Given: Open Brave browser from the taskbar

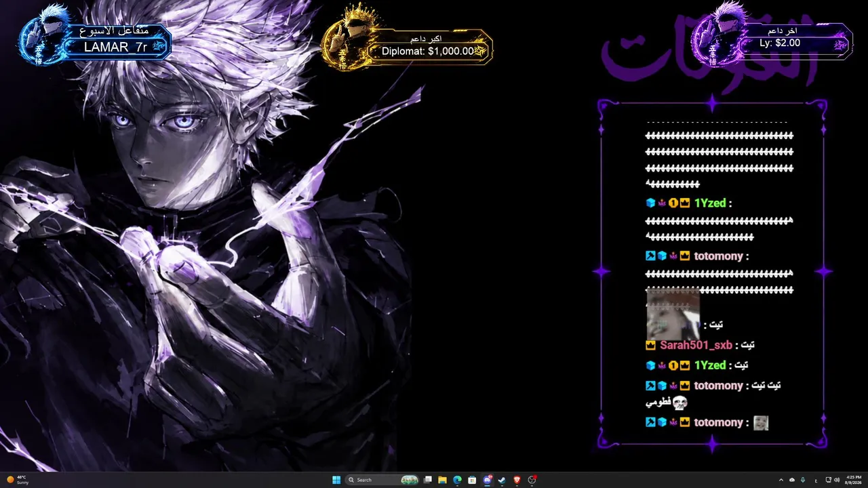Looking at the screenshot, I should click(517, 480).
